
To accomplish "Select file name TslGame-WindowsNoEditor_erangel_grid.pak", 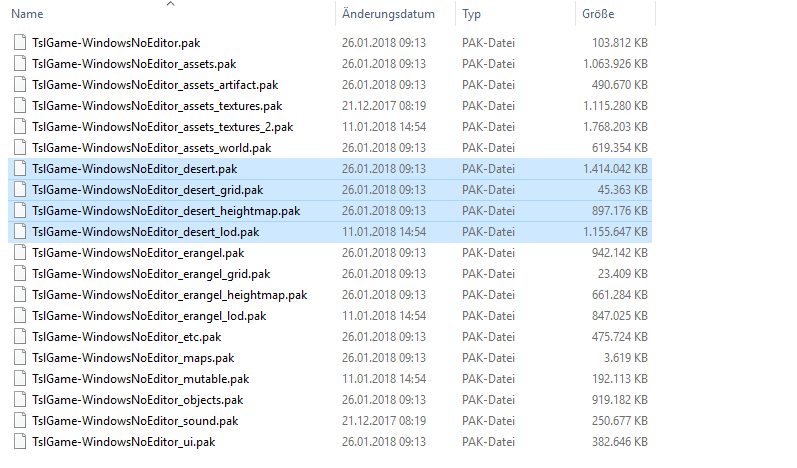I will click(151, 274).
